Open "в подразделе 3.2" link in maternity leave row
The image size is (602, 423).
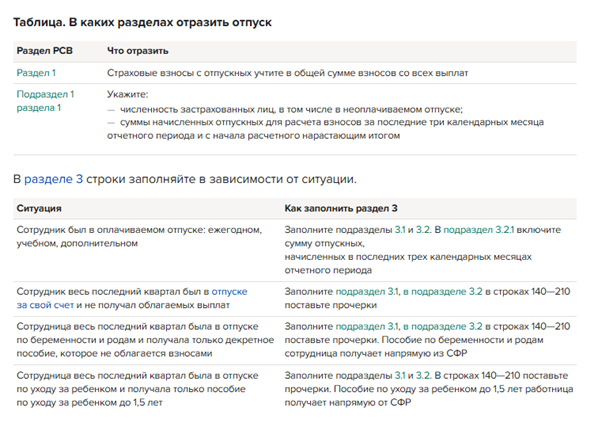444,326
